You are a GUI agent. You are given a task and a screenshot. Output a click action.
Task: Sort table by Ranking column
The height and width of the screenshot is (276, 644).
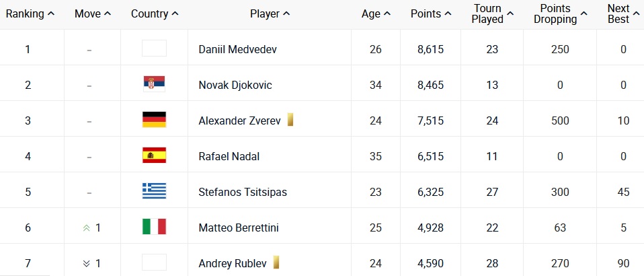click(x=30, y=14)
